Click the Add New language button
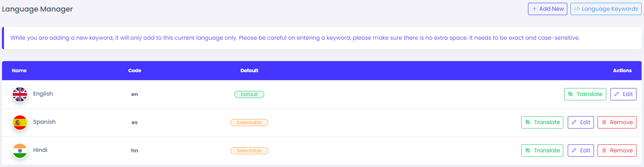Viewport: 644px width, 167px height. pyautogui.click(x=547, y=9)
